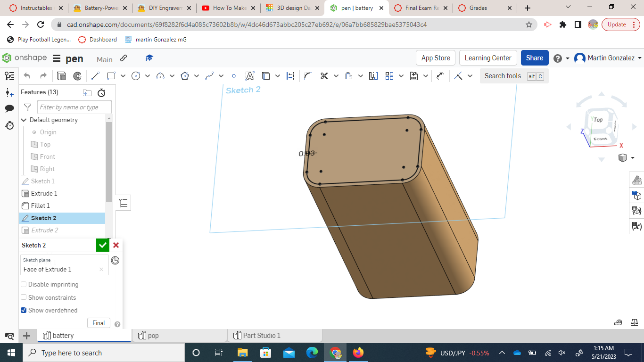Open the Sketch text tool
Image resolution: width=644 pixels, height=362 pixels.
pyautogui.click(x=249, y=75)
